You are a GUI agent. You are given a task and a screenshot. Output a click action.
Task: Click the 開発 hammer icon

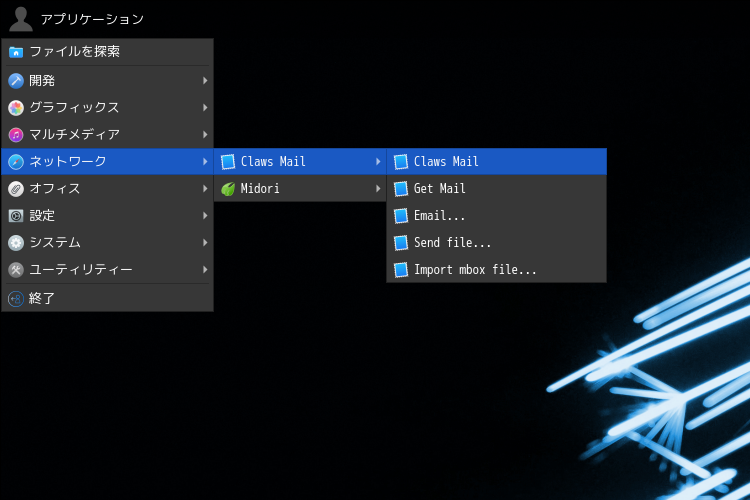pos(16,81)
